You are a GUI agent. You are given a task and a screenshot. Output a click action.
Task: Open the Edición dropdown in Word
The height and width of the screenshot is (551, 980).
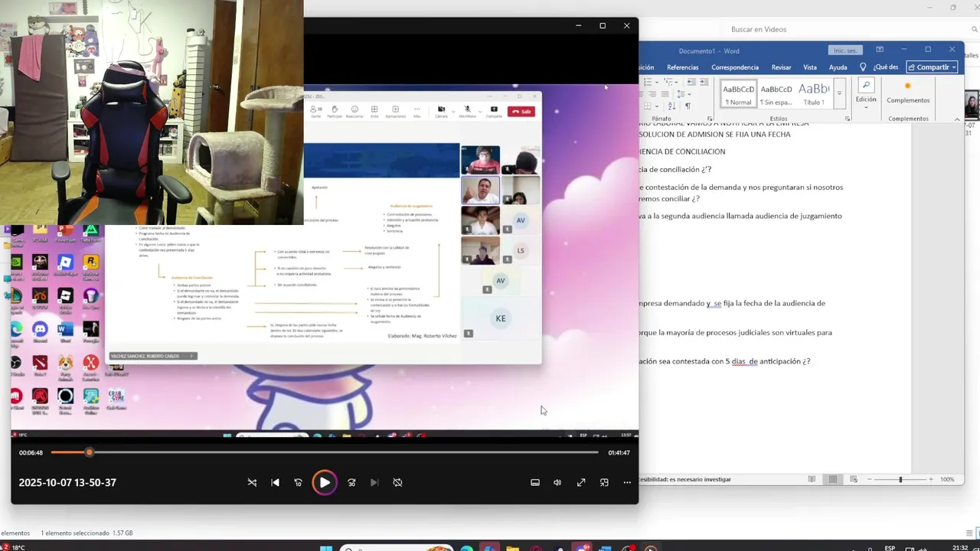pyautogui.click(x=866, y=93)
